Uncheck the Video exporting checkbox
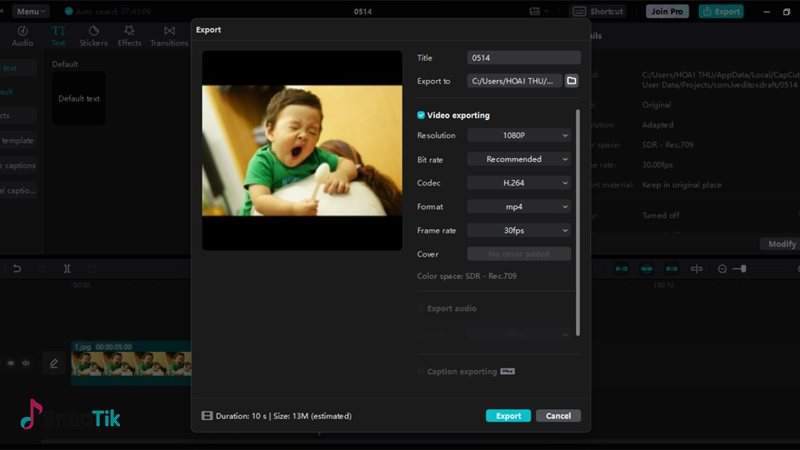The width and height of the screenshot is (800, 450). click(x=421, y=115)
